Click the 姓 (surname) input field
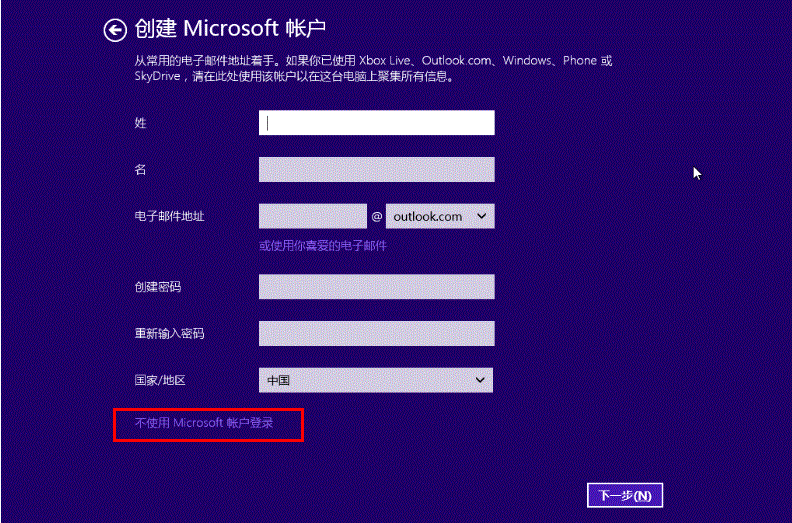Screen dimensions: 792x523 376,123
